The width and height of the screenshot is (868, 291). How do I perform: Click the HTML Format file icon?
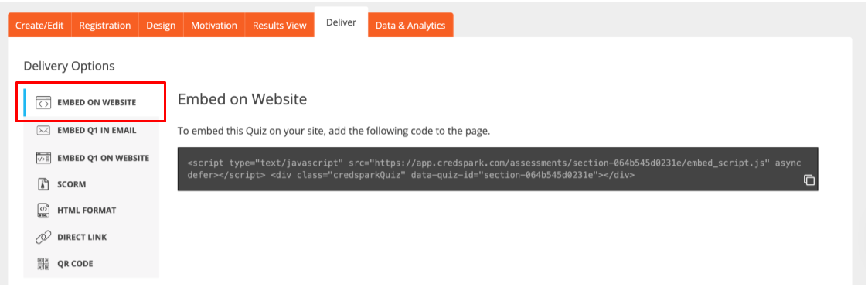(43, 211)
